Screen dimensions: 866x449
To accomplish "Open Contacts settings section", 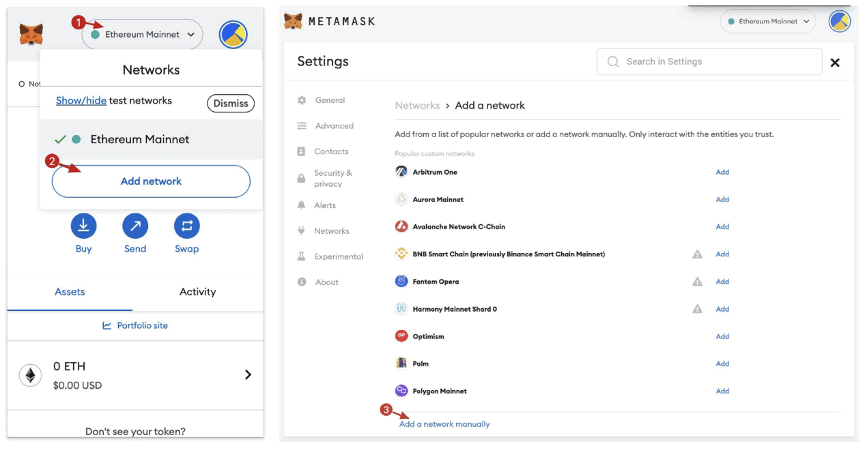I will tap(331, 151).
